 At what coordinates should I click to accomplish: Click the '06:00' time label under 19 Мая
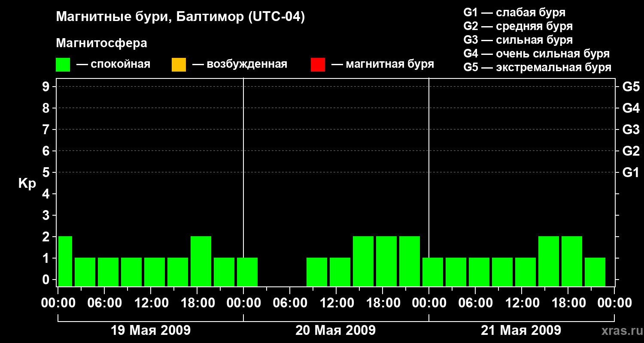[104, 303]
